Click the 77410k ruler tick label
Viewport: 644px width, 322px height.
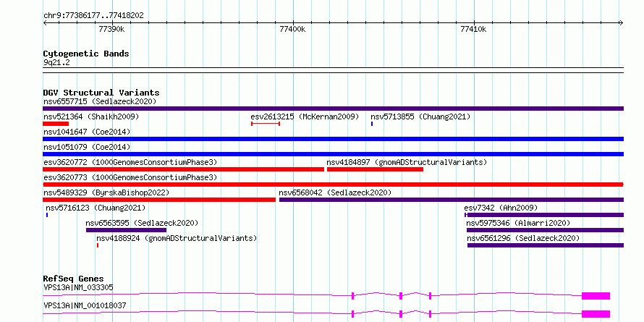(473, 29)
